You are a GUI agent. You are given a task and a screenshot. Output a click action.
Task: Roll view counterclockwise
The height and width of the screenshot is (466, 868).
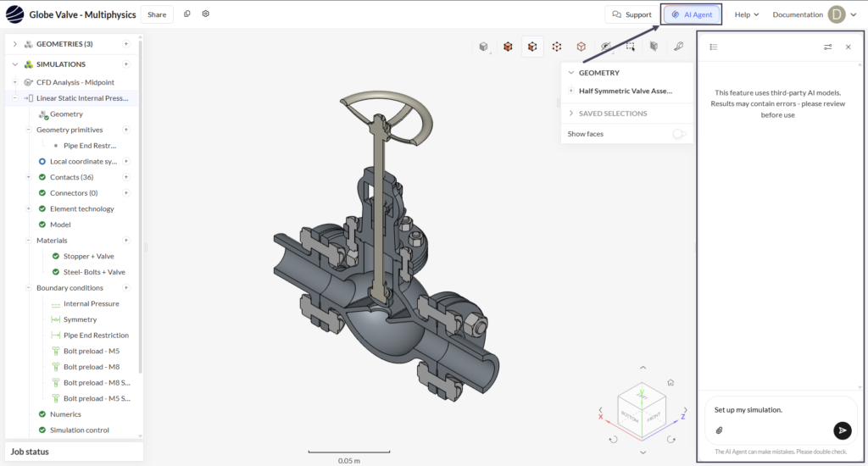point(613,440)
